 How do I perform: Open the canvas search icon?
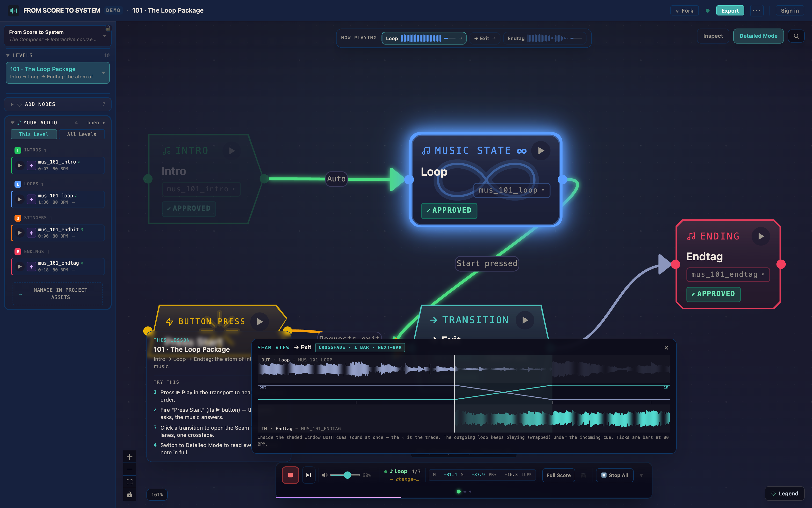tap(796, 36)
